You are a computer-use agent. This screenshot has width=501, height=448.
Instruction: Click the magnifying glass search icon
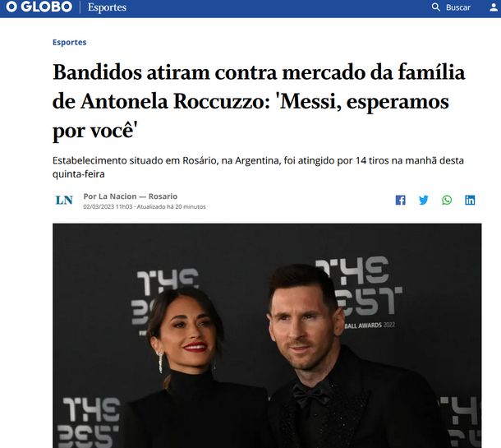(436, 7)
